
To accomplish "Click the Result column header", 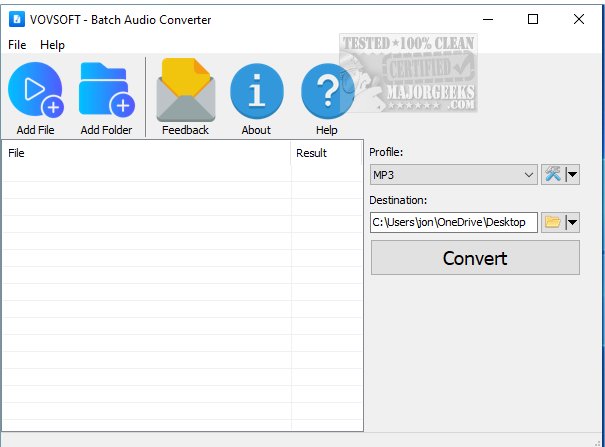I will [x=326, y=153].
